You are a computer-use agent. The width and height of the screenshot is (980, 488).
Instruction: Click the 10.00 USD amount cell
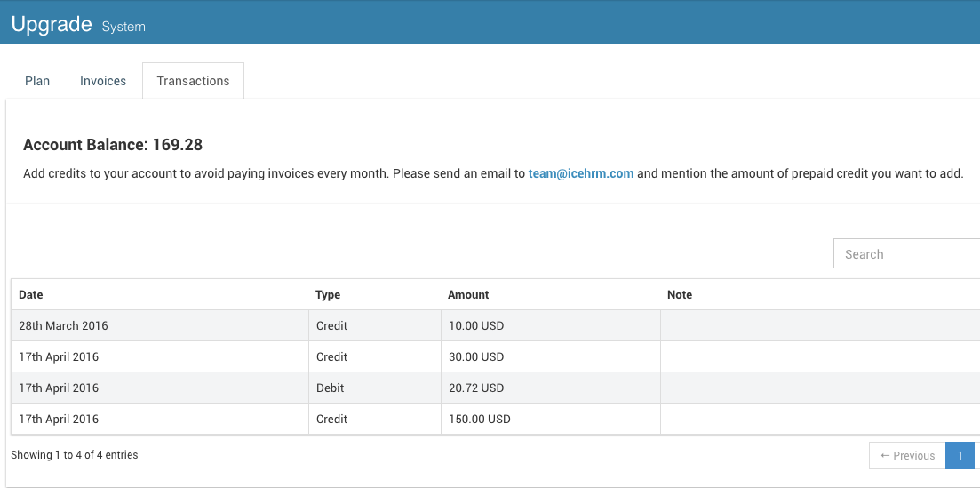(551, 326)
